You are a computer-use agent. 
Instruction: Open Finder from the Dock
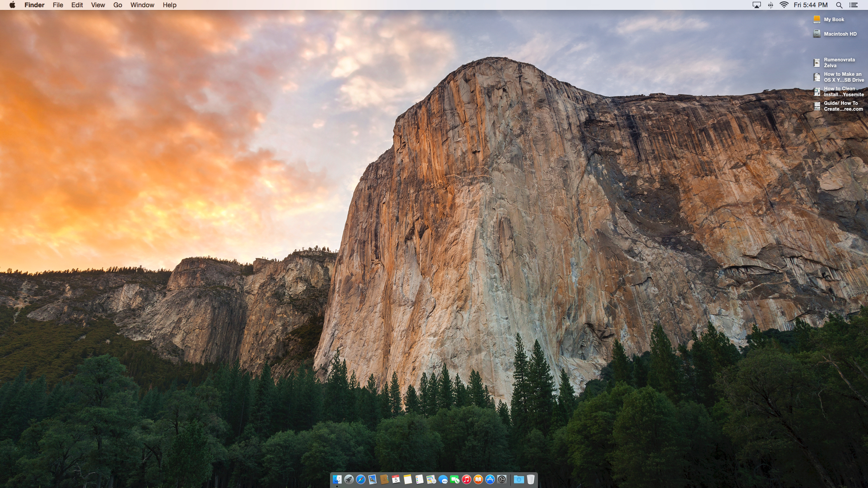point(337,479)
